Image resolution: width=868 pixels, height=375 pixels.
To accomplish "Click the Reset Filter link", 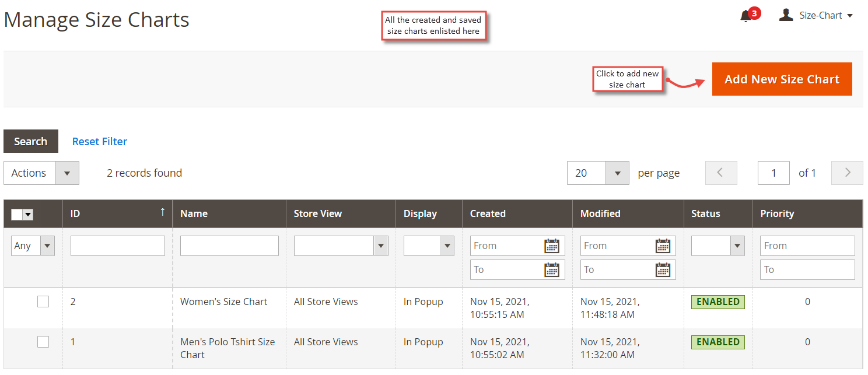I will pyautogui.click(x=99, y=141).
